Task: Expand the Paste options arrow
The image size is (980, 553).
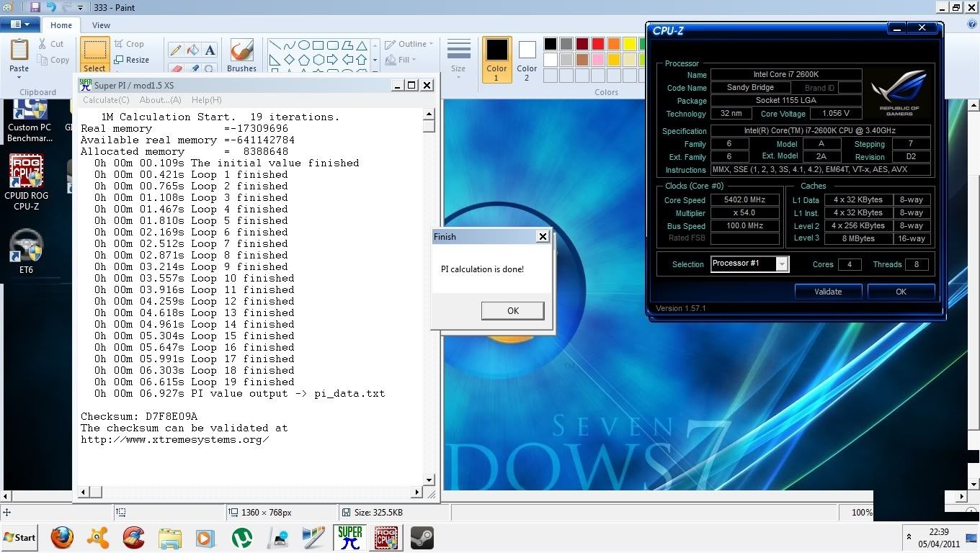Action: pos(19,78)
